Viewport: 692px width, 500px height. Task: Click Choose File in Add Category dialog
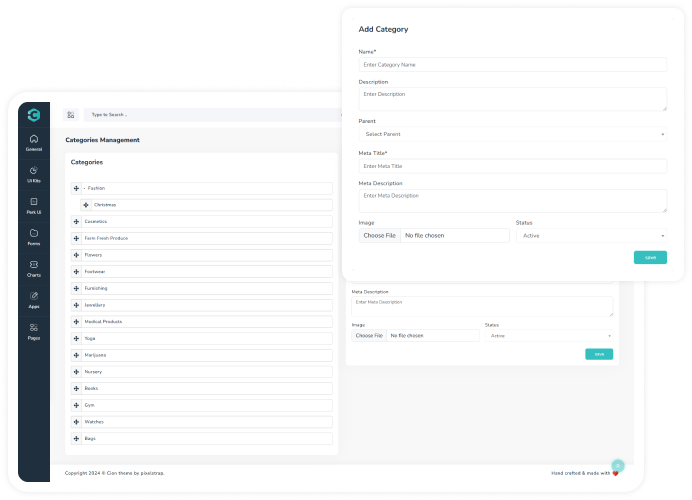(380, 236)
